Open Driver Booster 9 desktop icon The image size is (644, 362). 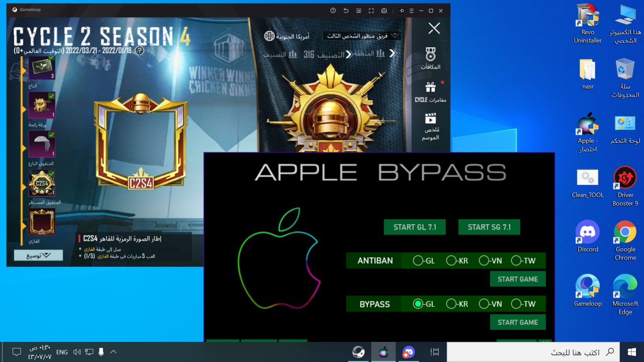(x=625, y=187)
